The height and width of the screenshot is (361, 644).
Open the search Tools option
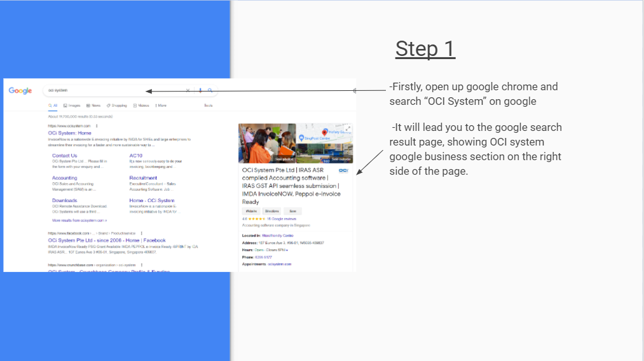209,106
